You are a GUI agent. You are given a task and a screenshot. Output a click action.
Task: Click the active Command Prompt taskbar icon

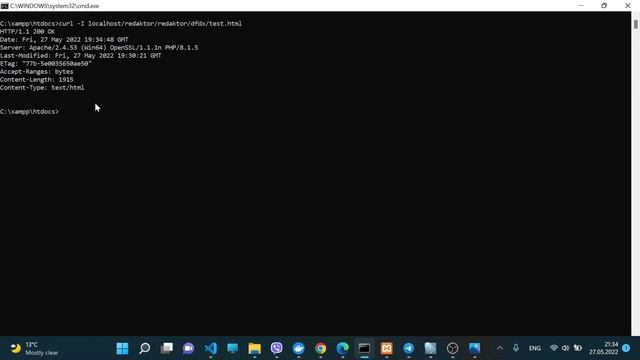point(364,348)
